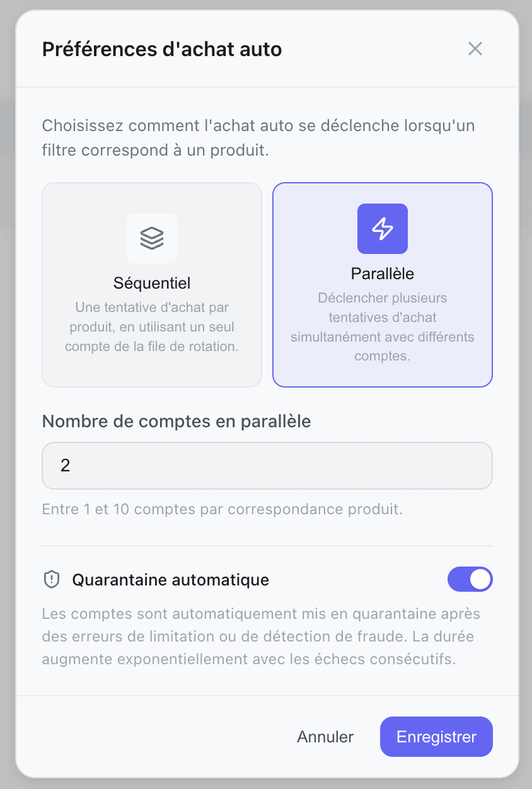Click the Séquentiel stacked layers icon
The image size is (532, 789).
[152, 238]
